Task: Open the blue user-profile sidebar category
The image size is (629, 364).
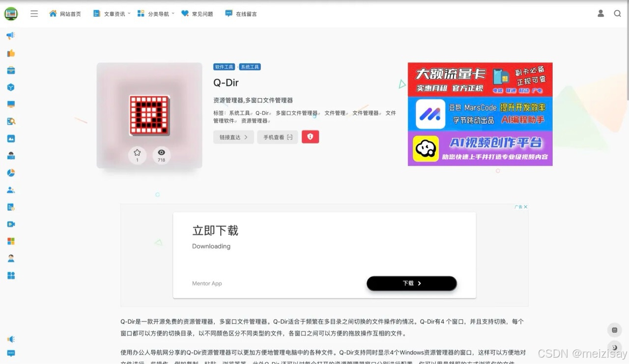Action: pyautogui.click(x=11, y=190)
